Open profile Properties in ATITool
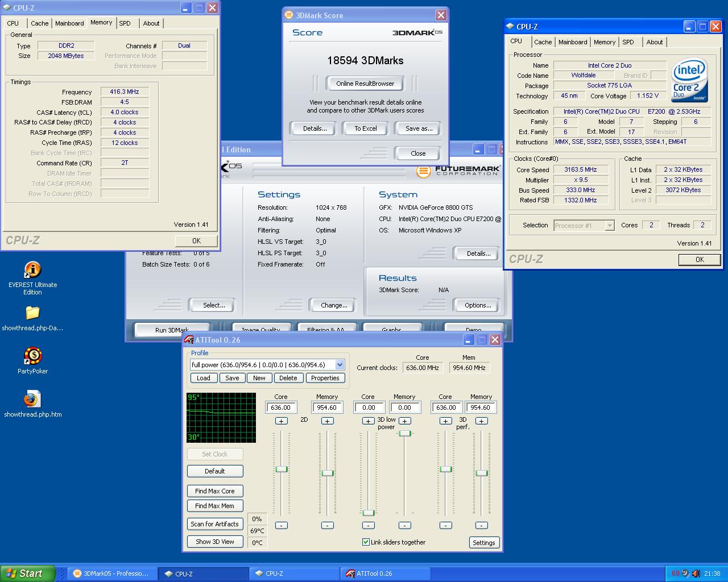 pyautogui.click(x=325, y=378)
